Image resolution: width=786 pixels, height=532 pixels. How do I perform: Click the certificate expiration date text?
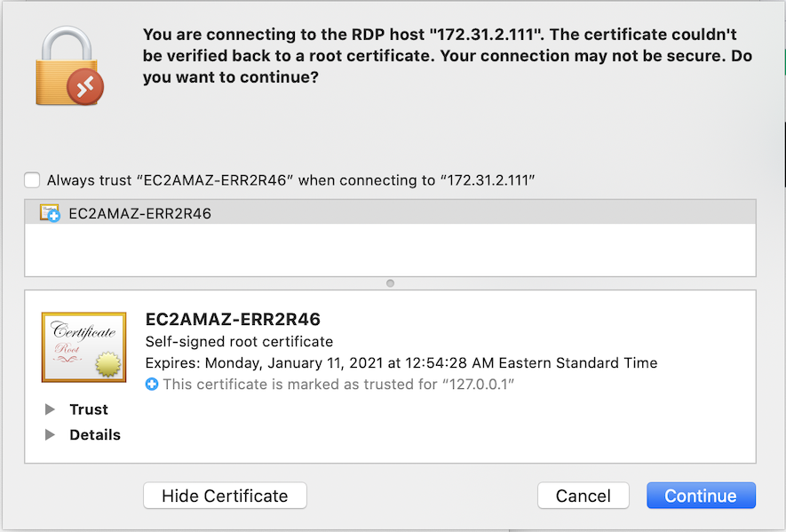(401, 363)
